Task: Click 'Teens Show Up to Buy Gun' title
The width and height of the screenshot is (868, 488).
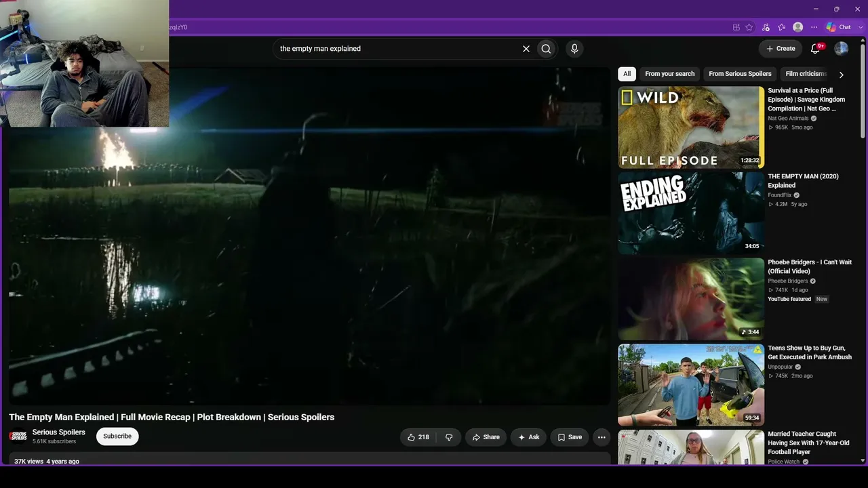Action: [810, 352]
